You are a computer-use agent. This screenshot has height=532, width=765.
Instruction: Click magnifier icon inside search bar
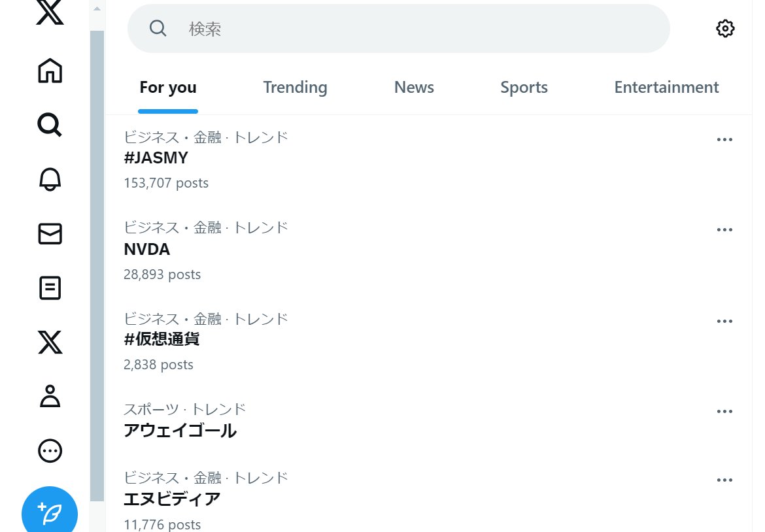(x=158, y=28)
